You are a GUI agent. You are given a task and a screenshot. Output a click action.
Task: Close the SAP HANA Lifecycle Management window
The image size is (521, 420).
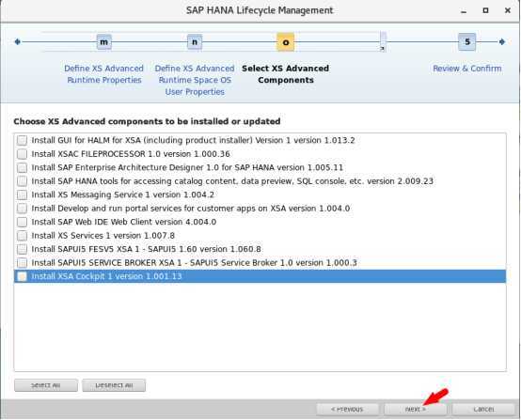click(x=508, y=10)
